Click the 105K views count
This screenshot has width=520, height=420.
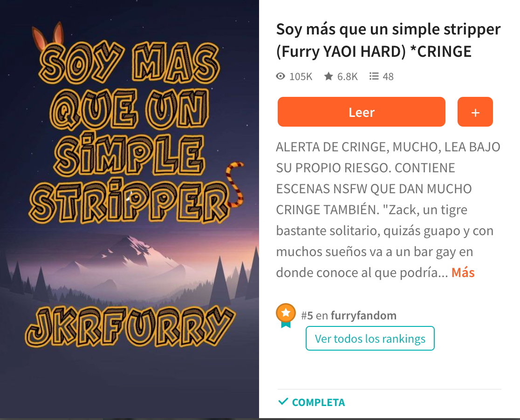[x=301, y=76]
